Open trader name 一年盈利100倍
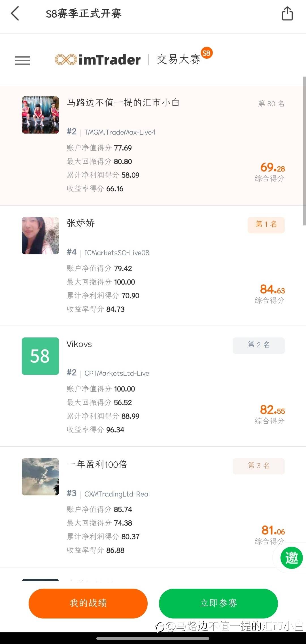The width and height of the screenshot is (306, 644). pyautogui.click(x=97, y=464)
